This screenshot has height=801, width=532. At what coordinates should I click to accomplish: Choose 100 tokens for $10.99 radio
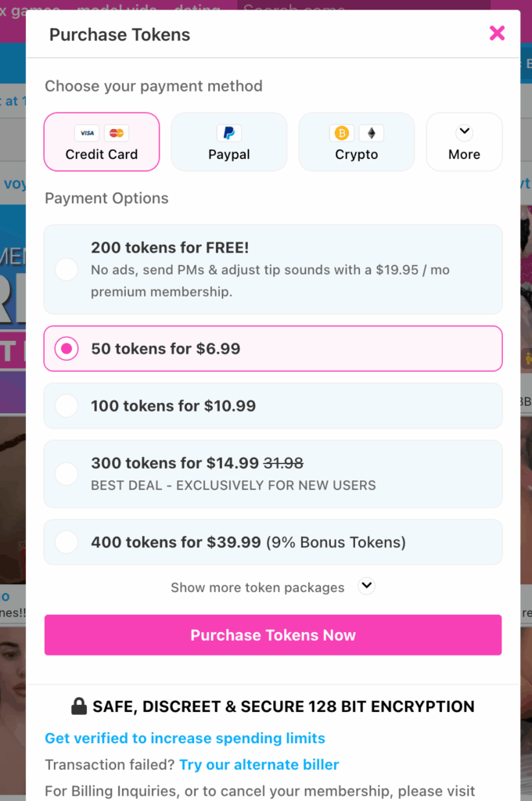(66, 406)
